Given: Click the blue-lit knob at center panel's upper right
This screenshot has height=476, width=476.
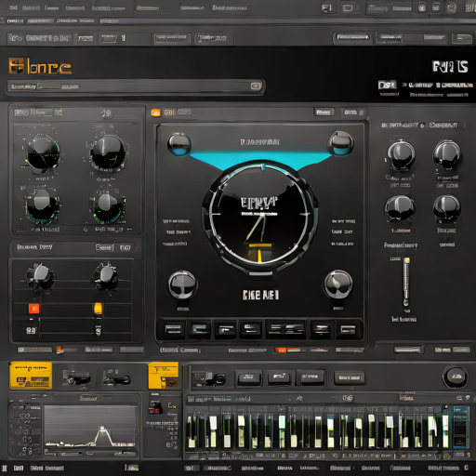Looking at the screenshot, I should coord(341,143).
